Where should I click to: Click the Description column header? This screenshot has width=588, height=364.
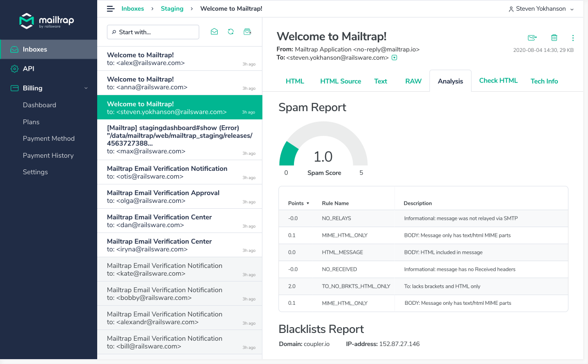[418, 203]
